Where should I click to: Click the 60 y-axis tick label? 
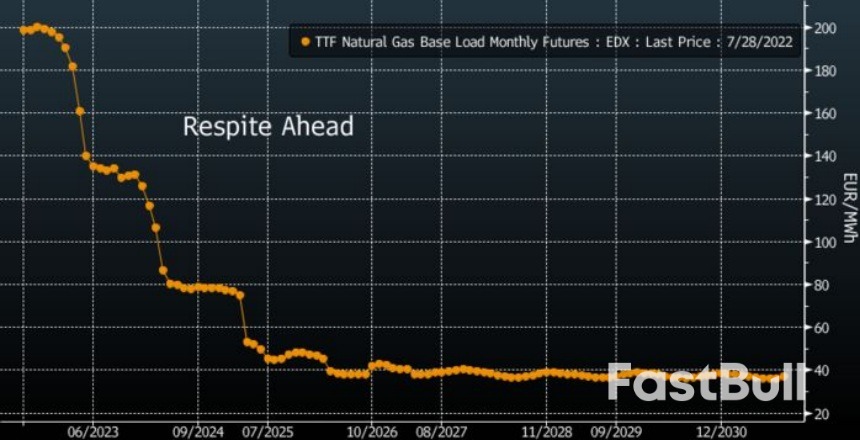[821, 328]
